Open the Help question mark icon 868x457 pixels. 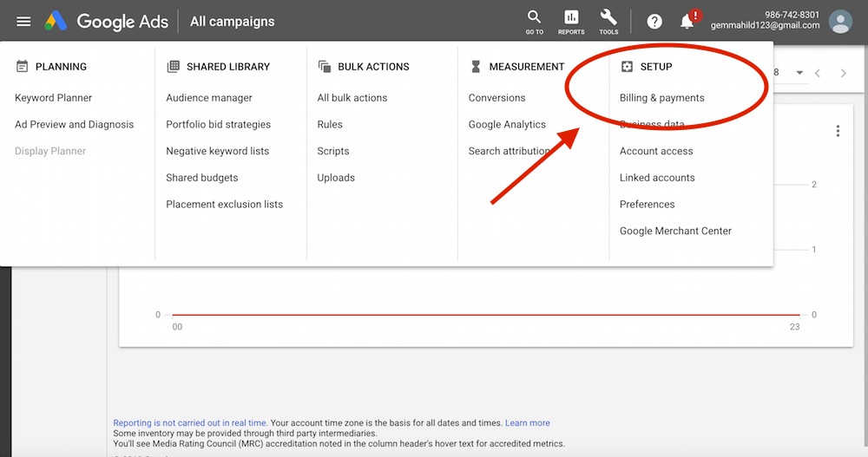coord(654,22)
